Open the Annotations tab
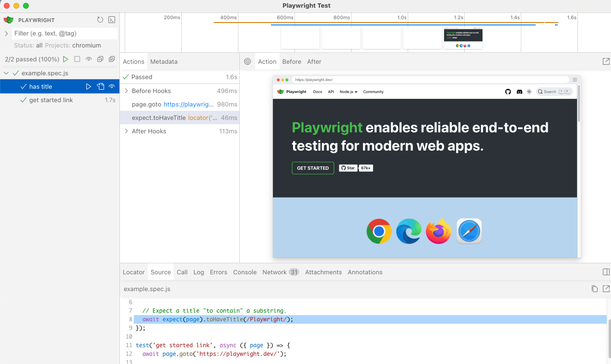The height and width of the screenshot is (364, 611). [x=365, y=272]
